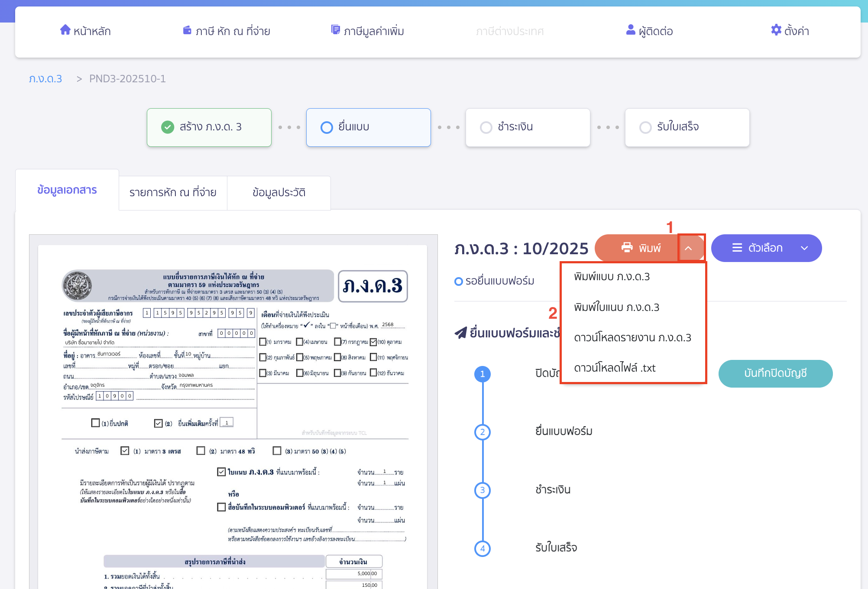Switch to the รายการหัก ณ ที่จ่าย tab
Screen dimensions: 868x589
172,192
